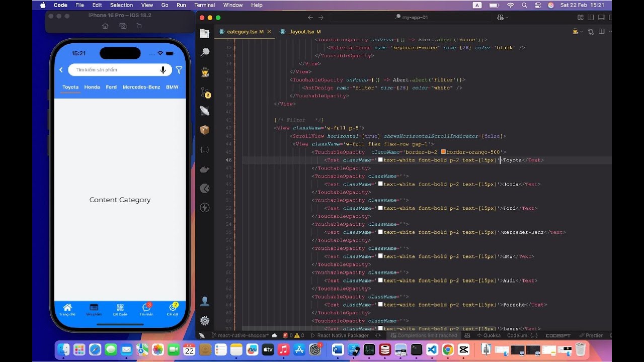Click the simulator rotate icon
Viewport: 644px width, 362px height.
[x=139, y=26]
